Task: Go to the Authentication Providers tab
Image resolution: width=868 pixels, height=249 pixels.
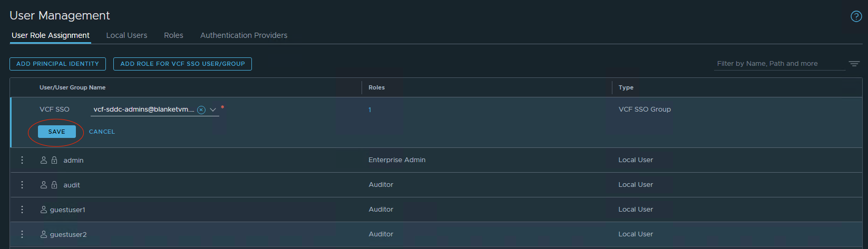Action: (x=243, y=35)
